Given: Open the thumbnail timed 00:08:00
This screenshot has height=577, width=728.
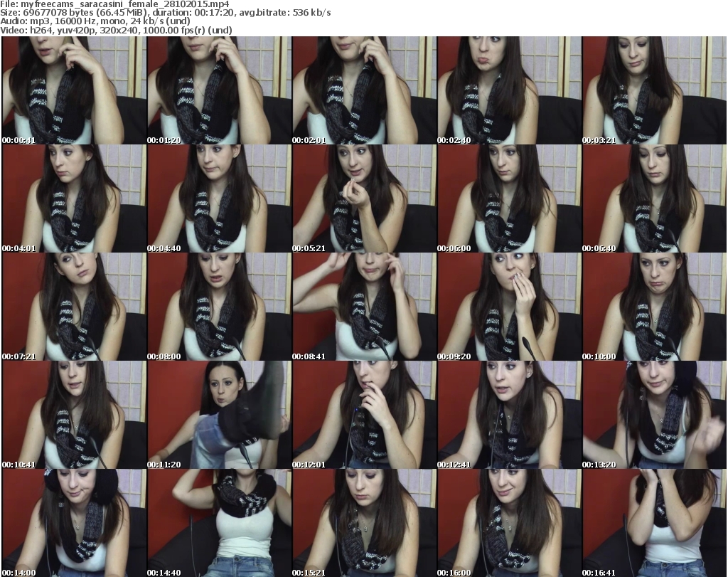Looking at the screenshot, I should tap(219, 307).
